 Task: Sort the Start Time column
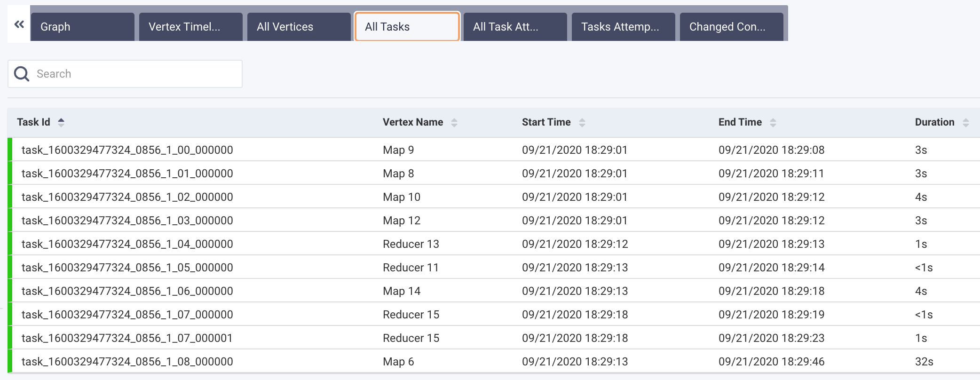point(582,122)
